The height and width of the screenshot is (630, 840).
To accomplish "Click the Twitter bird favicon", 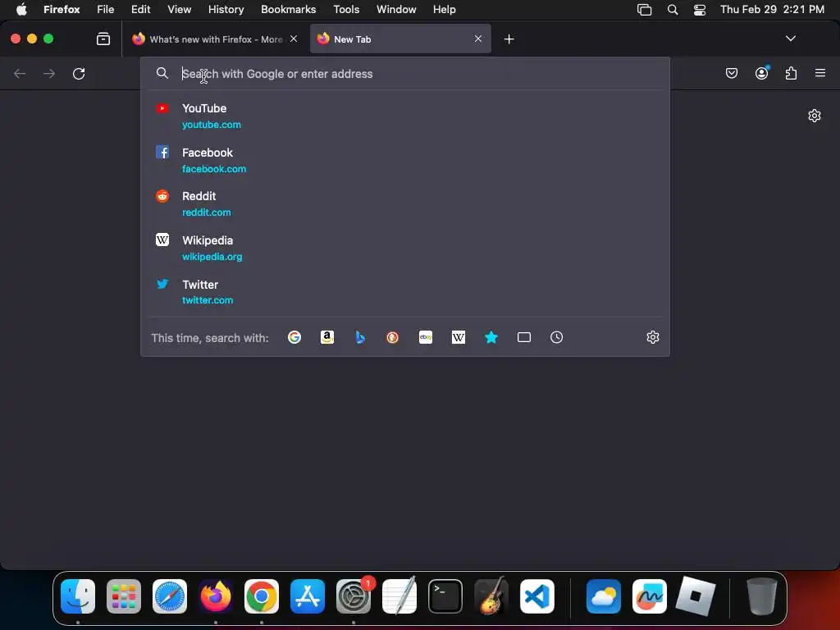I will pyautogui.click(x=162, y=284).
